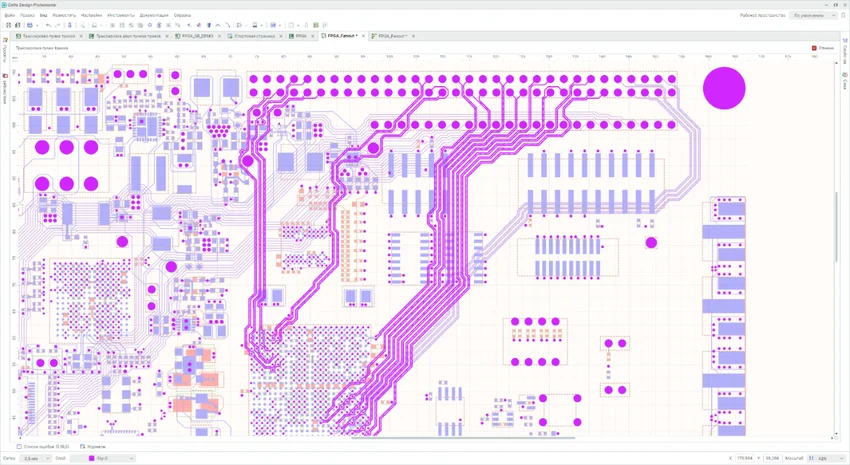Close the Стартовая страница tab

[x=281, y=36]
